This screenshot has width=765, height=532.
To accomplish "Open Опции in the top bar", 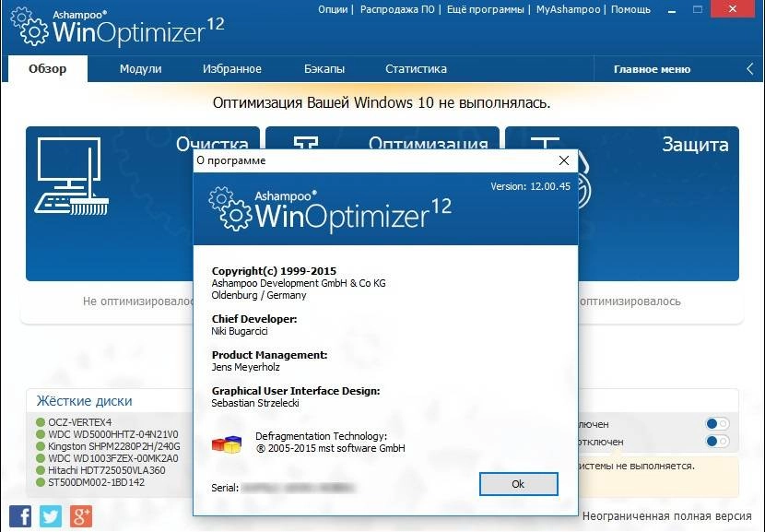I will 333,9.
